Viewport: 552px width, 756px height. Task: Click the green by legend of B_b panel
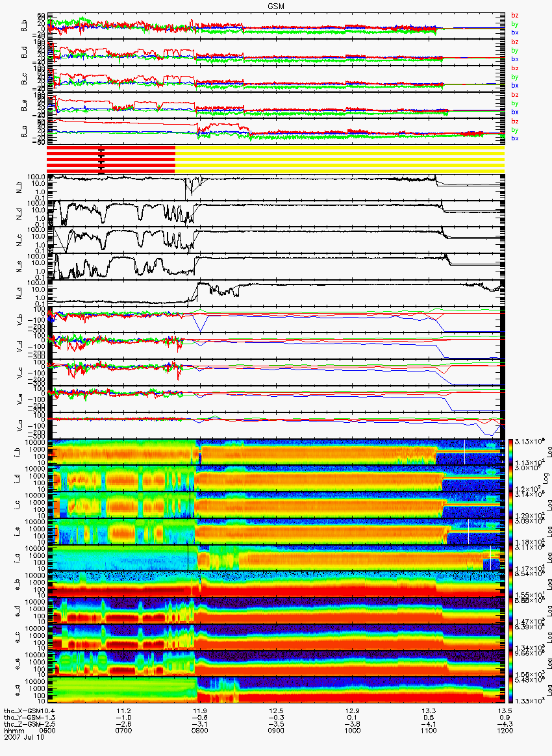pos(515,23)
